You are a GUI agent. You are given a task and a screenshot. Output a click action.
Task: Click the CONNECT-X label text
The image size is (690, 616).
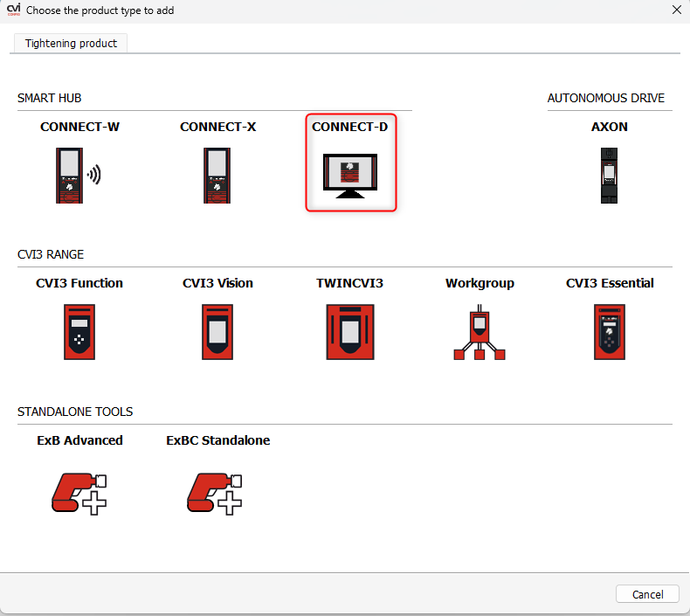(x=217, y=127)
